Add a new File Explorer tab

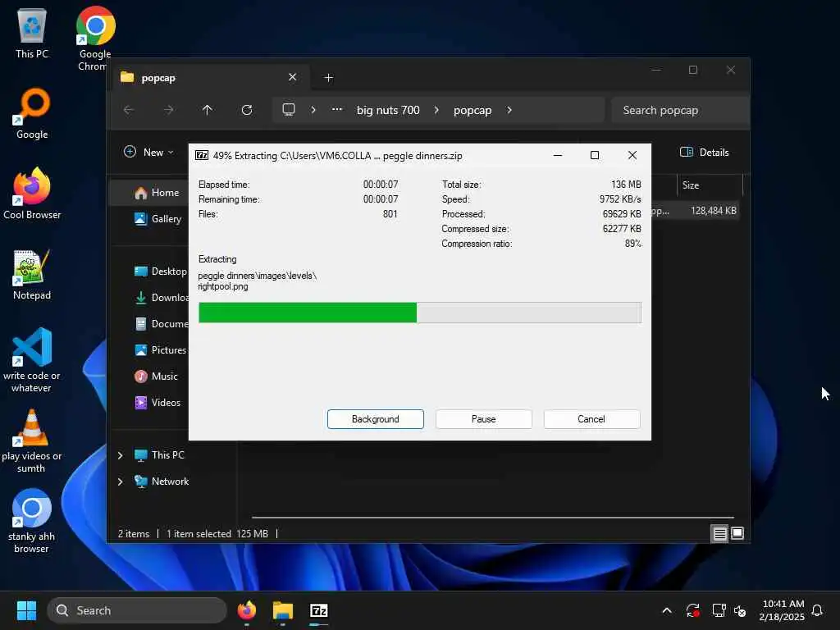click(329, 78)
